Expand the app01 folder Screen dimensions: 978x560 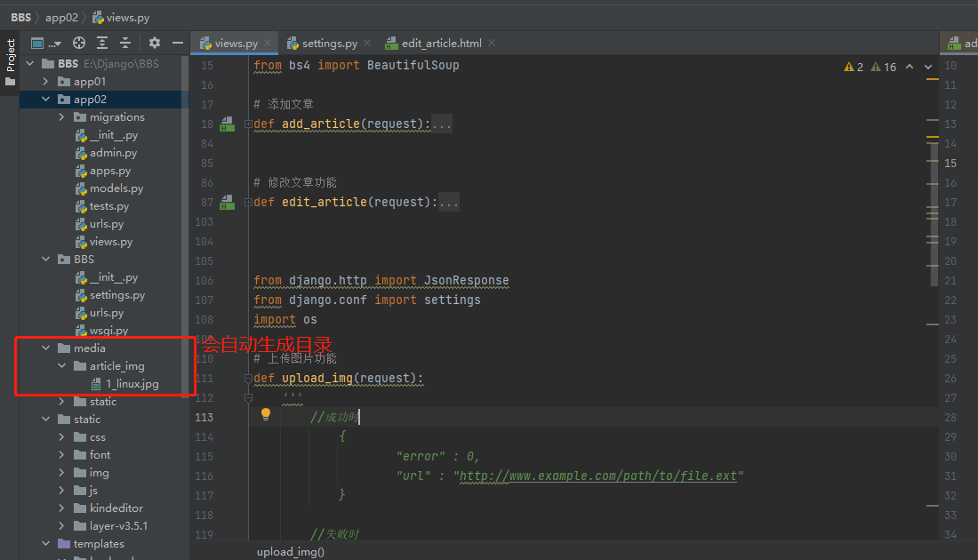[x=45, y=81]
